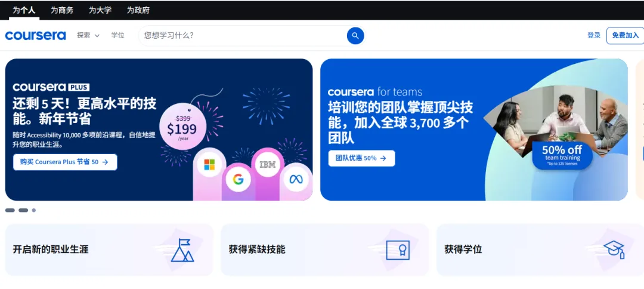Click the certificate icon on 获得紧缺技能
644x289 pixels.
(x=398, y=250)
